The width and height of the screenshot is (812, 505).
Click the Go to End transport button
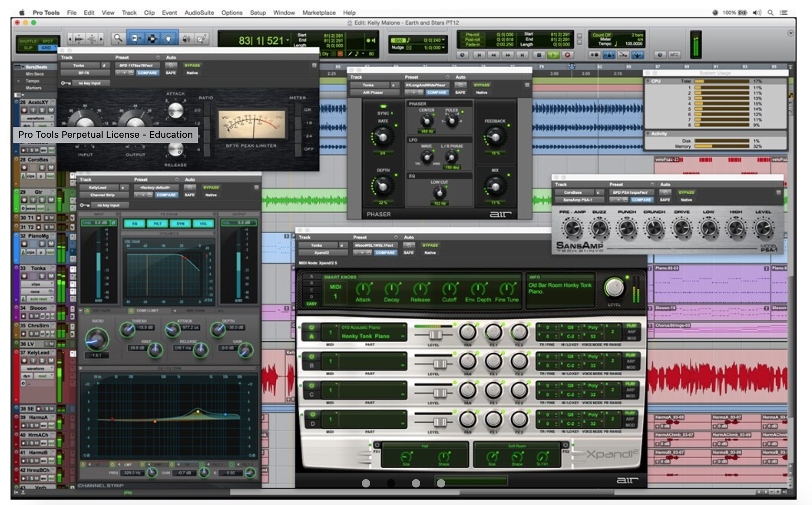[x=522, y=55]
